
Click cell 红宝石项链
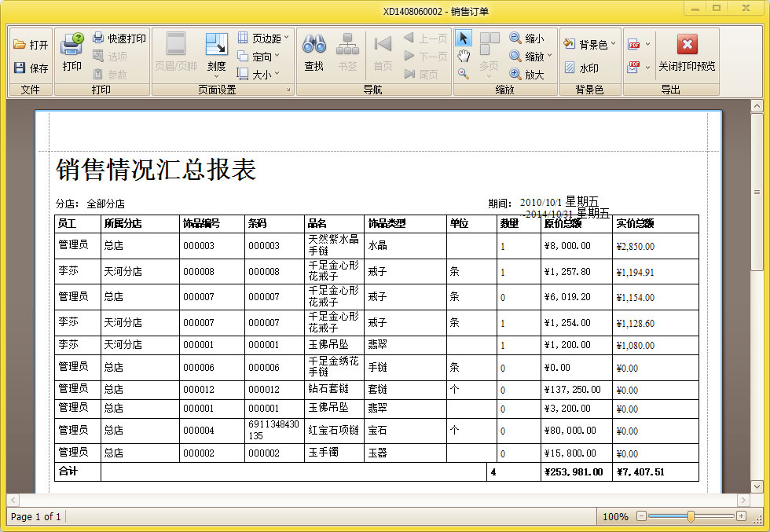pos(333,431)
